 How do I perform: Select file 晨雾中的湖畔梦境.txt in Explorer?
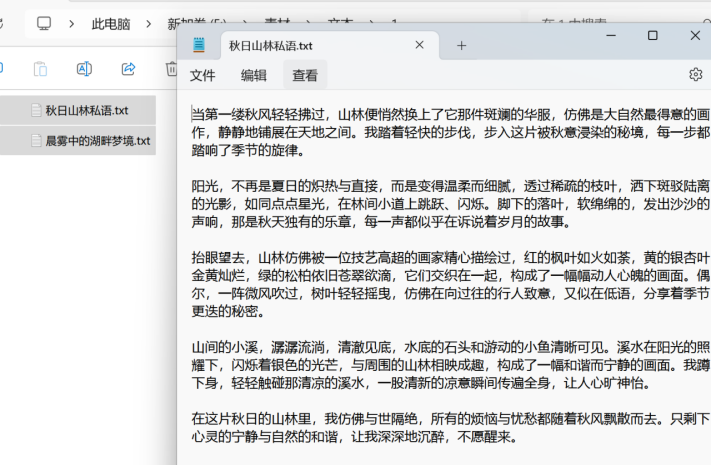97,141
